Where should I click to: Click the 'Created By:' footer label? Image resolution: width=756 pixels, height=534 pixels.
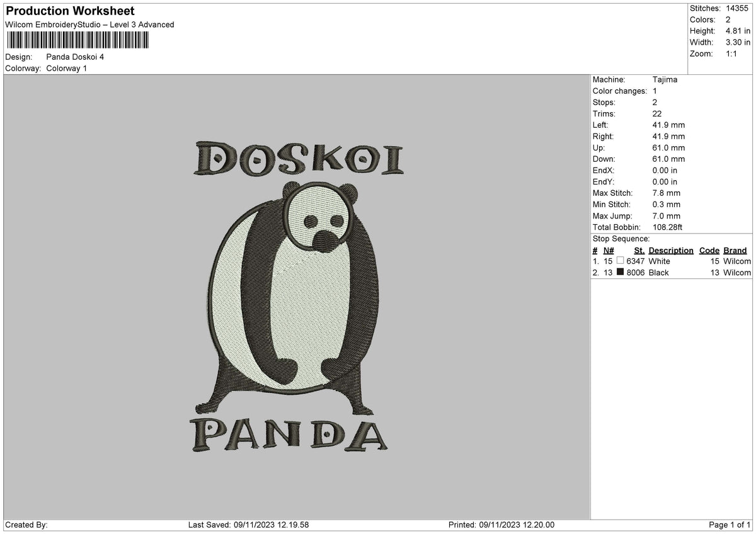pos(26,525)
